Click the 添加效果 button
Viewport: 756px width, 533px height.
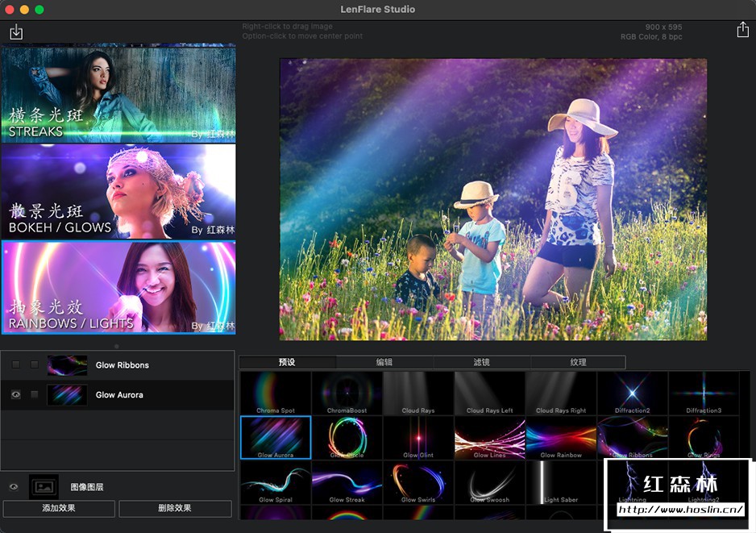[x=59, y=509]
